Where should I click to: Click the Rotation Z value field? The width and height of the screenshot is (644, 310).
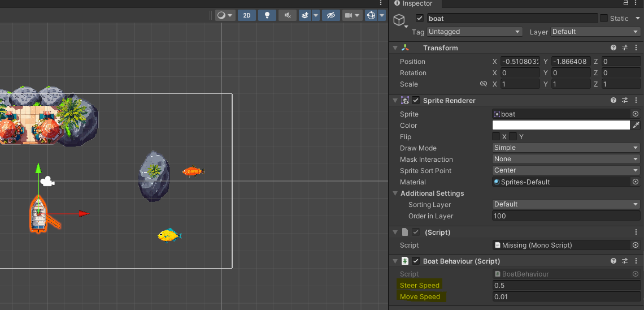(621, 73)
